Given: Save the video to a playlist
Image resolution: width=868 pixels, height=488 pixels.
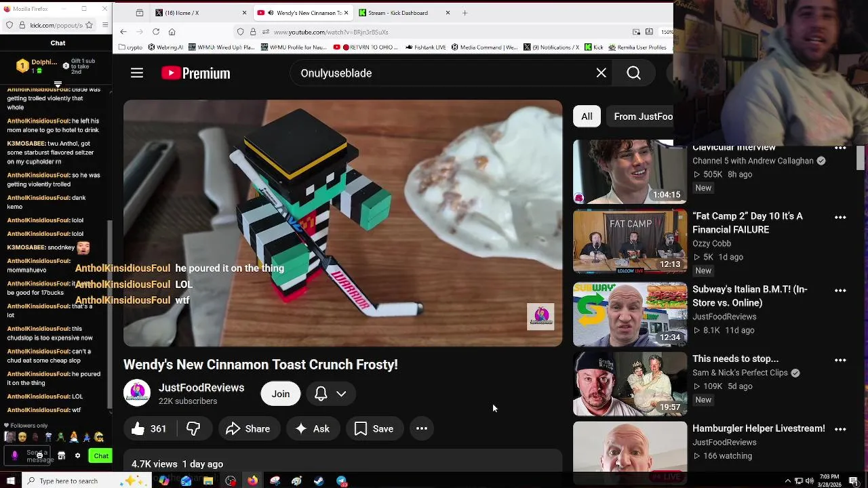Looking at the screenshot, I should 374,428.
